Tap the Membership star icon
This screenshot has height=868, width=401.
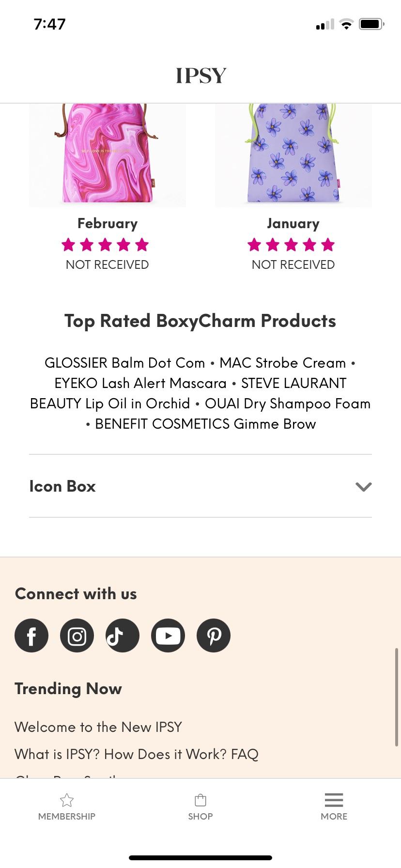pos(67,800)
